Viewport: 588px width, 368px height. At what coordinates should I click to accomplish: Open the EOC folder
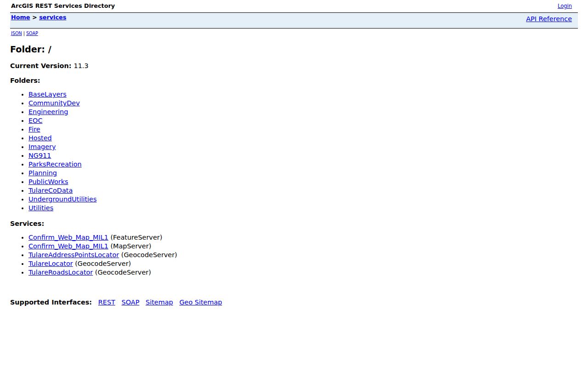(35, 121)
